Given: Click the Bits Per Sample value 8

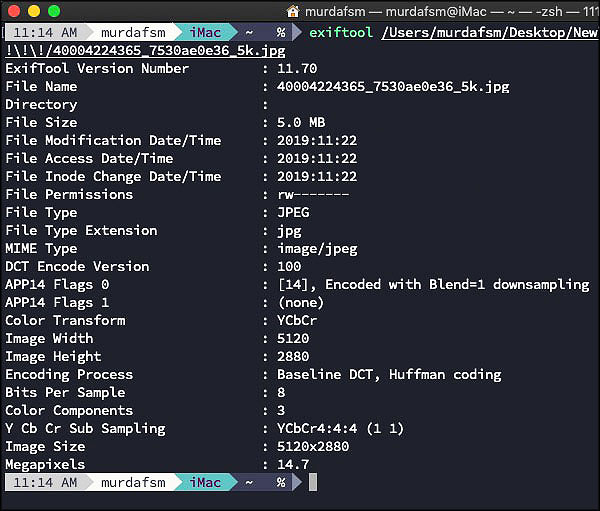Looking at the screenshot, I should [x=281, y=392].
